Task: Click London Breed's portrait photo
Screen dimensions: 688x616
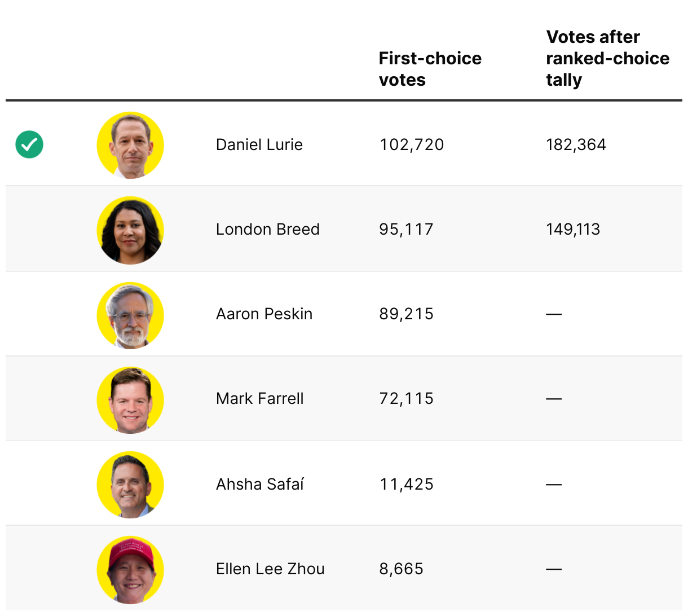Action: click(x=130, y=230)
